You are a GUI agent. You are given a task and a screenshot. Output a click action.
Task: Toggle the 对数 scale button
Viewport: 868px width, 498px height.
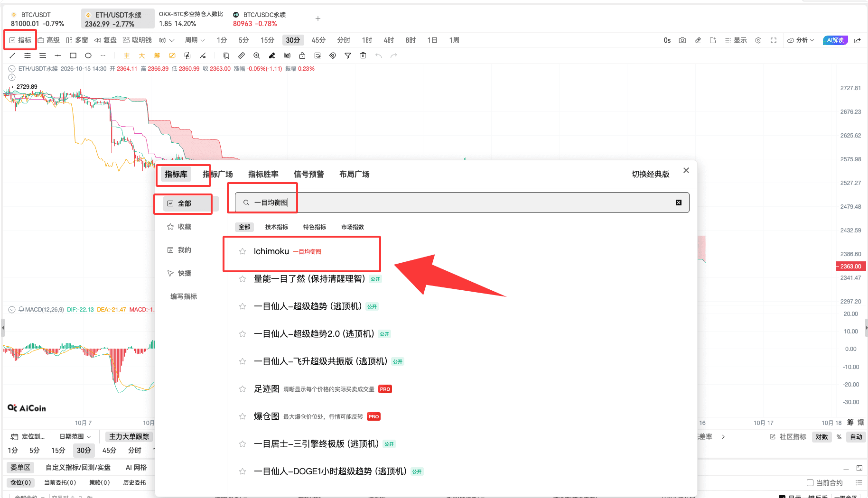(x=822, y=437)
